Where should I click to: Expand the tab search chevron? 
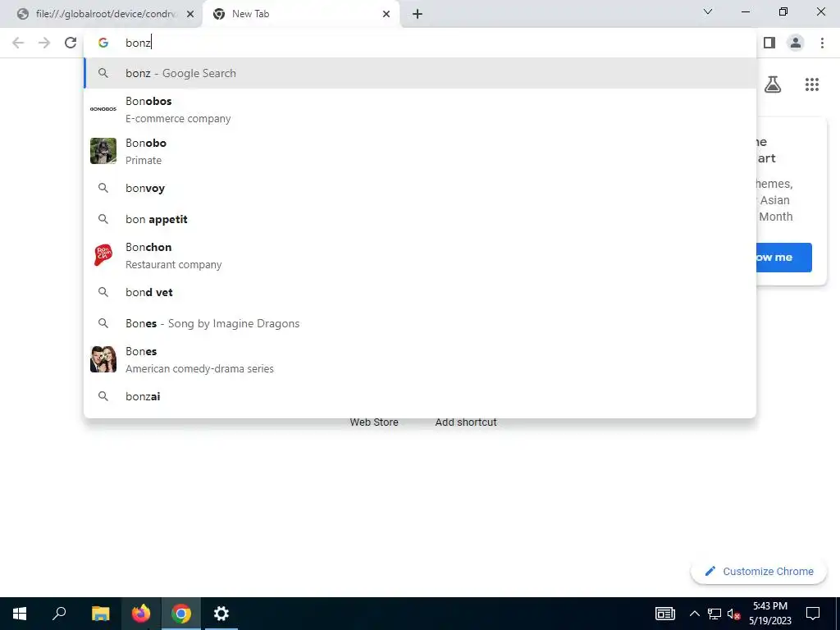click(708, 11)
